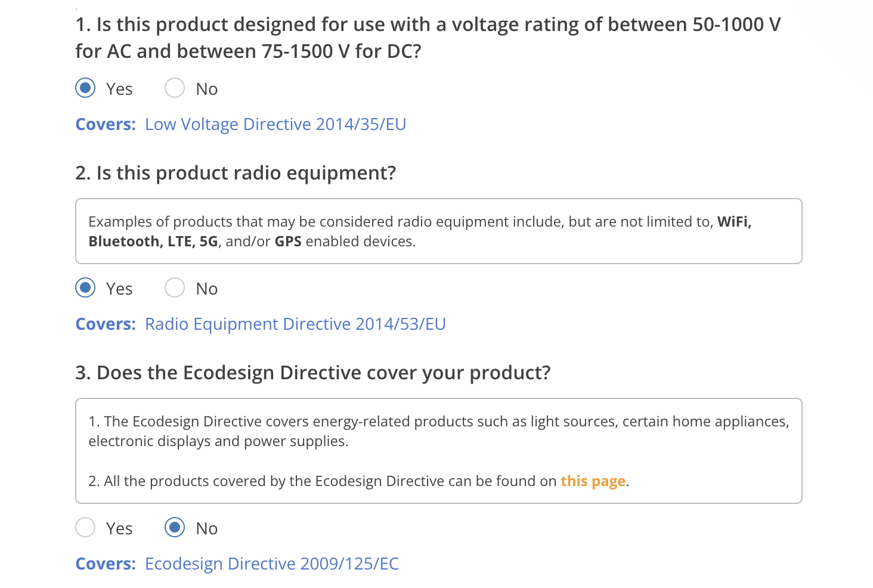Select Yes for the voltage rating question
This screenshot has width=873, height=588.
(x=86, y=88)
